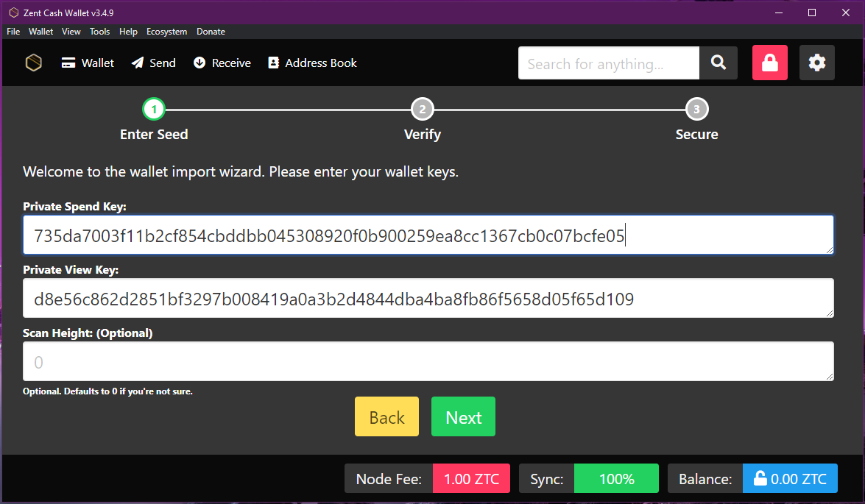Screen dimensions: 865x504
Task: Click the unlocked padlock icon in balance
Action: [x=760, y=478]
